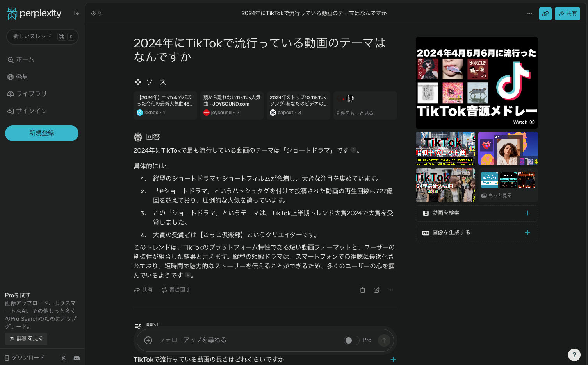This screenshot has width=588, height=365.
Task: Click the 新規登録 button
Action: click(42, 133)
